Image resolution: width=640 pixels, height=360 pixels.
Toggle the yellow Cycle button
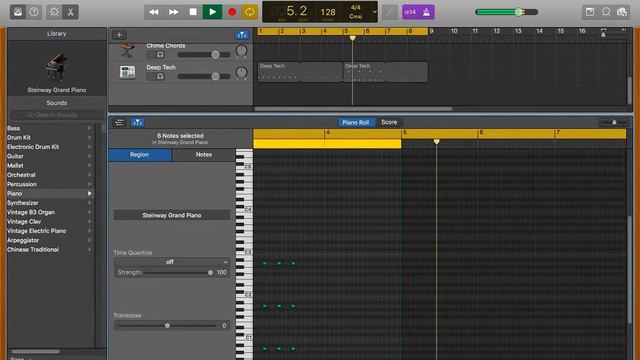pos(249,12)
